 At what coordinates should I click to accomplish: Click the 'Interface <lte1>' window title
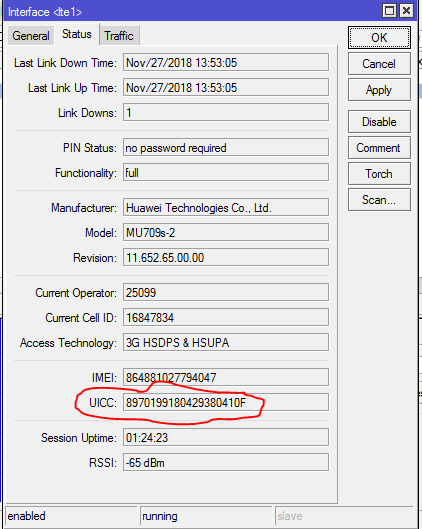click(x=45, y=12)
